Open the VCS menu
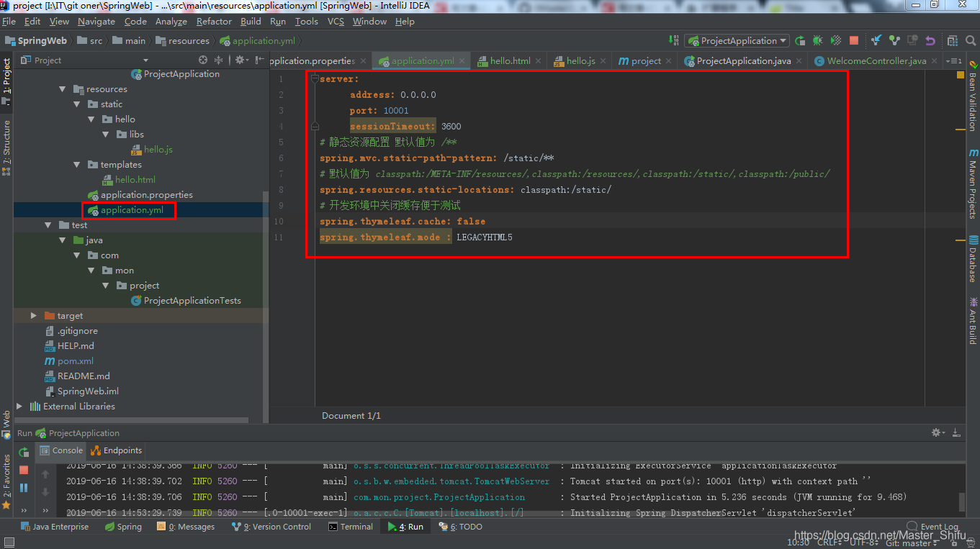 336,22
